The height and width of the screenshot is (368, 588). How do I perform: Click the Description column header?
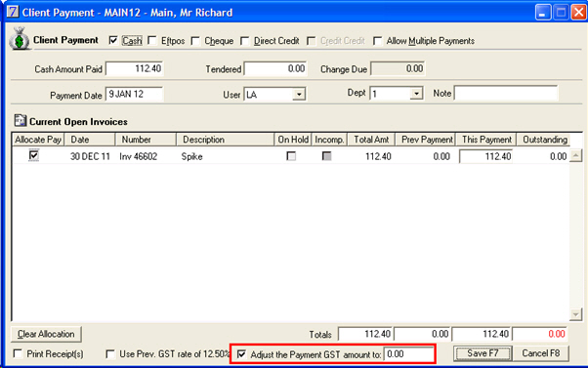(226, 140)
